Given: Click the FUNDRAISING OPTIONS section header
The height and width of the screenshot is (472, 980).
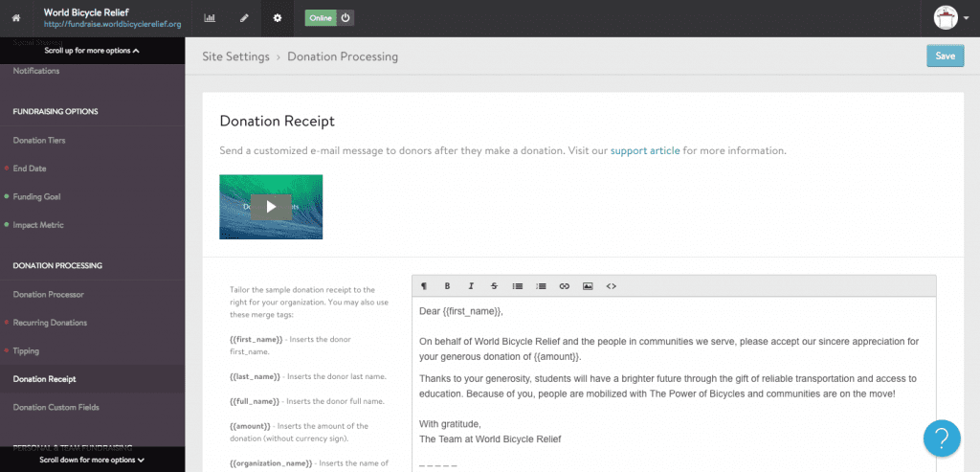Looking at the screenshot, I should tap(56, 111).
